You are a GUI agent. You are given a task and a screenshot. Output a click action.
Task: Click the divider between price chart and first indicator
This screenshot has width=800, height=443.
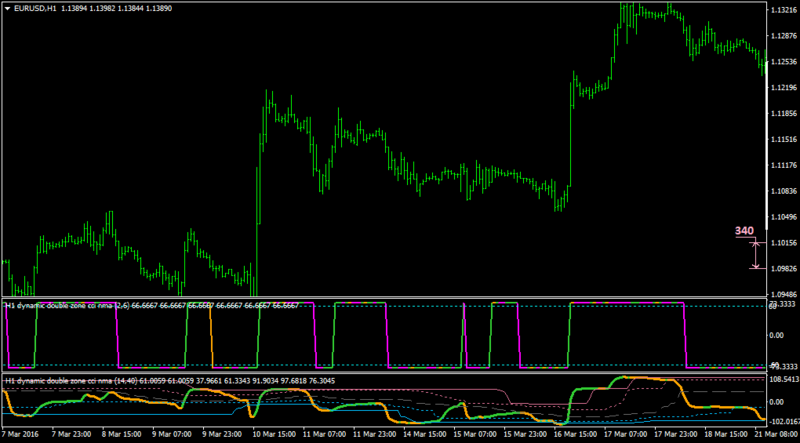coord(384,298)
